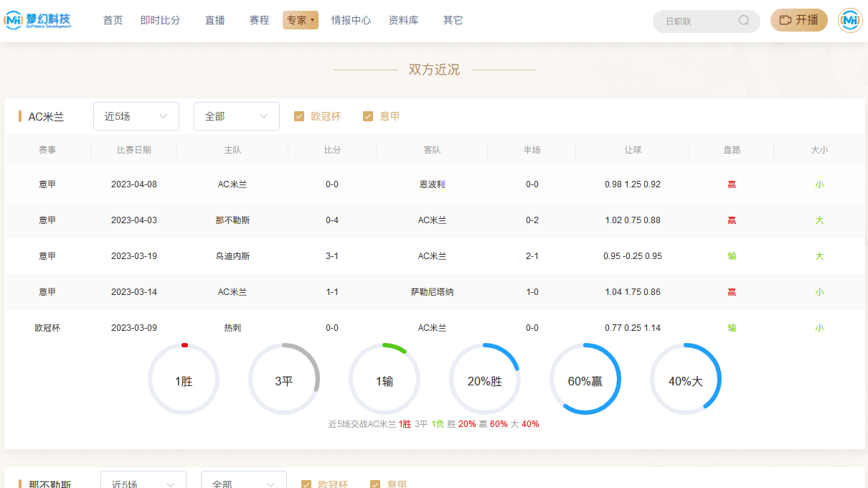Click the 1-1 score
Screen dimensions: 868x488
(x=332, y=292)
